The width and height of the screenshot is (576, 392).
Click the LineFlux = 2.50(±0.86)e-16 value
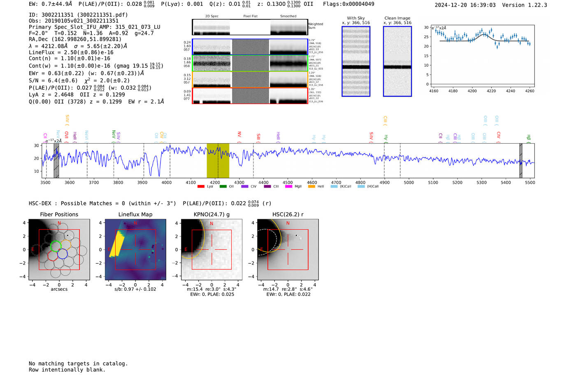point(71,53)
